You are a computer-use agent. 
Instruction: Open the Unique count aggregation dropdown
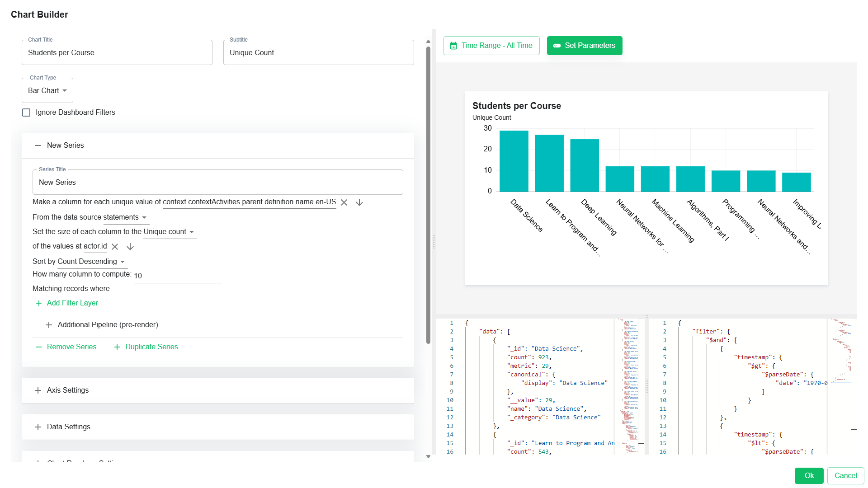[x=170, y=232]
